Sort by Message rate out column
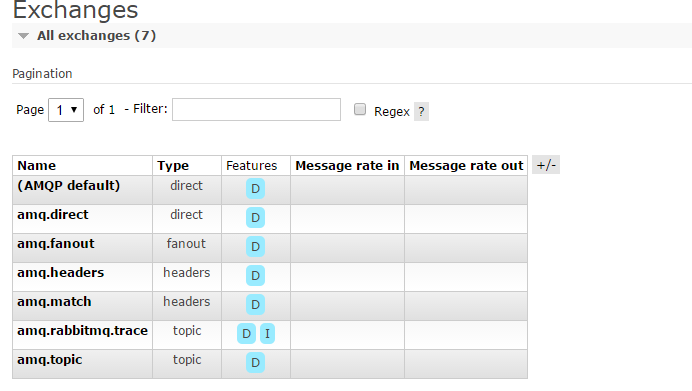The height and width of the screenshot is (391, 692). [466, 165]
